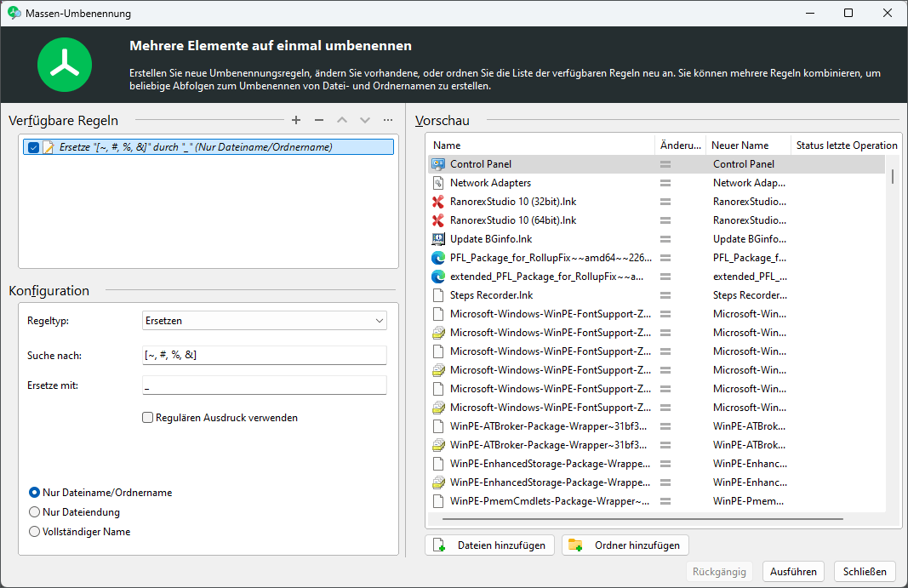Remove selected rule with minus icon
The image size is (908, 588).
(319, 120)
